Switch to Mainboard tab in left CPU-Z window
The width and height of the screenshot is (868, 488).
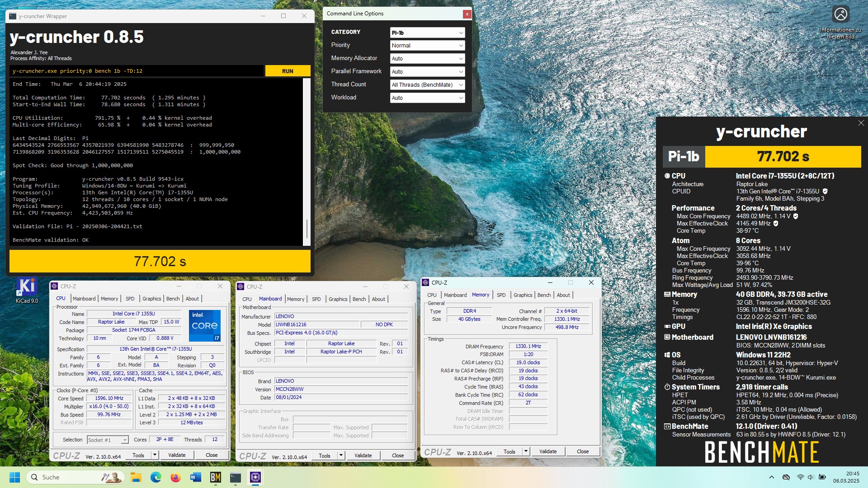[x=84, y=299]
